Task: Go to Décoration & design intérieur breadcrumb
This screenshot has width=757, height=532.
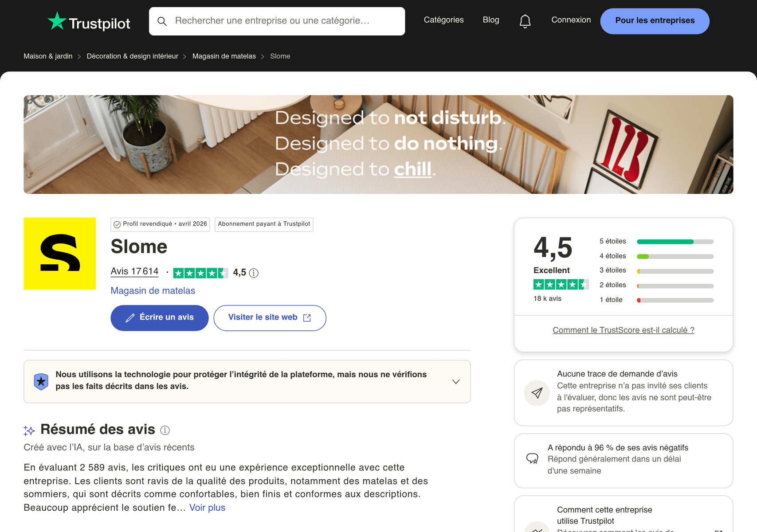Action: click(x=132, y=56)
